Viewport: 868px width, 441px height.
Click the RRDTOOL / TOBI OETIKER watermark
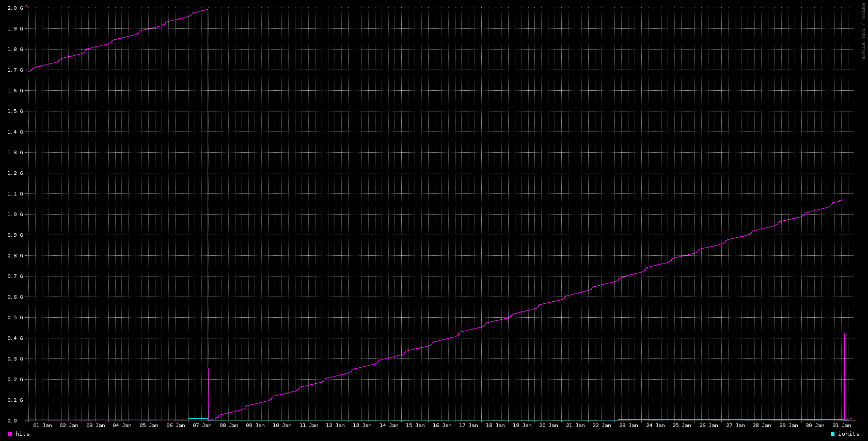862,31
